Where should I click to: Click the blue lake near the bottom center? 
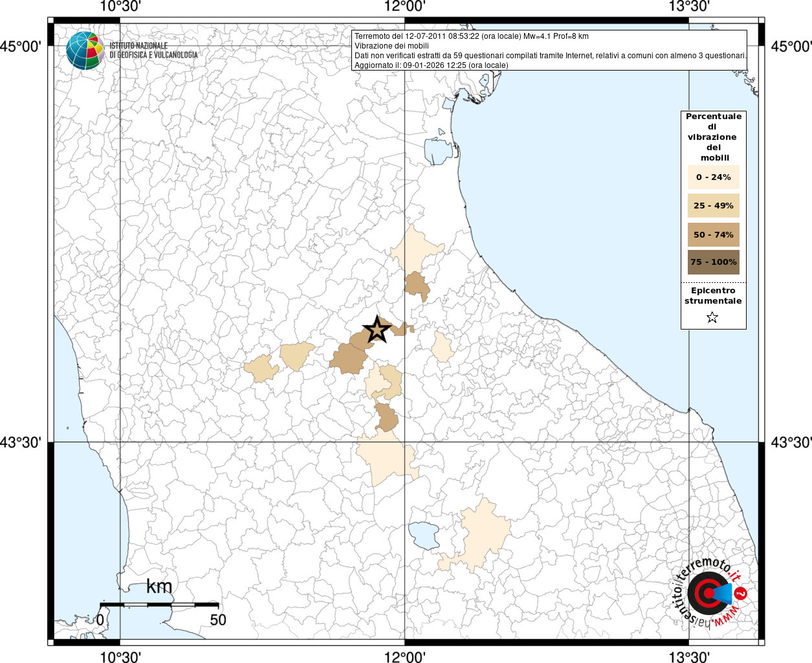click(x=424, y=535)
